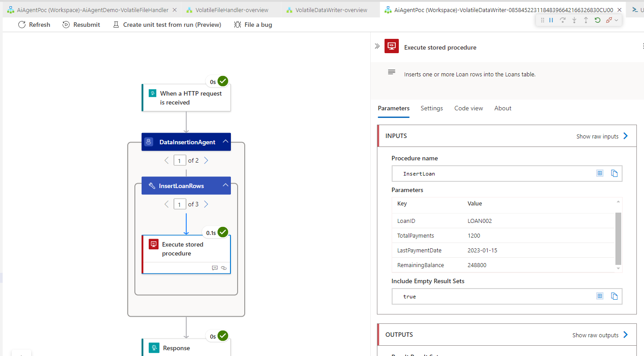Go to next DataInsertionAgent iteration

[x=206, y=160]
